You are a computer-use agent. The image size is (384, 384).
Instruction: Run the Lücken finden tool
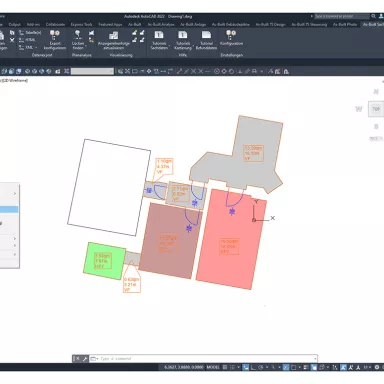tap(78, 40)
